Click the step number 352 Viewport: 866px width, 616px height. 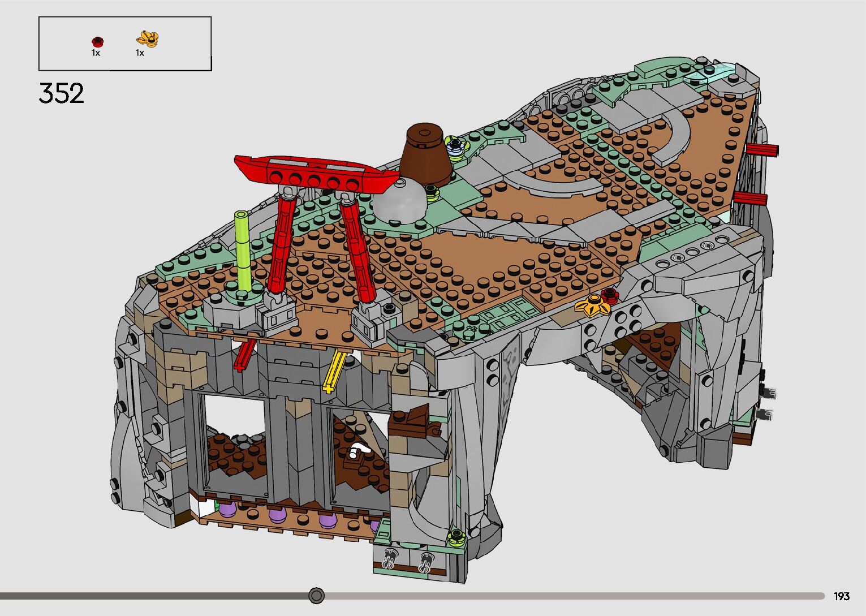(x=62, y=94)
